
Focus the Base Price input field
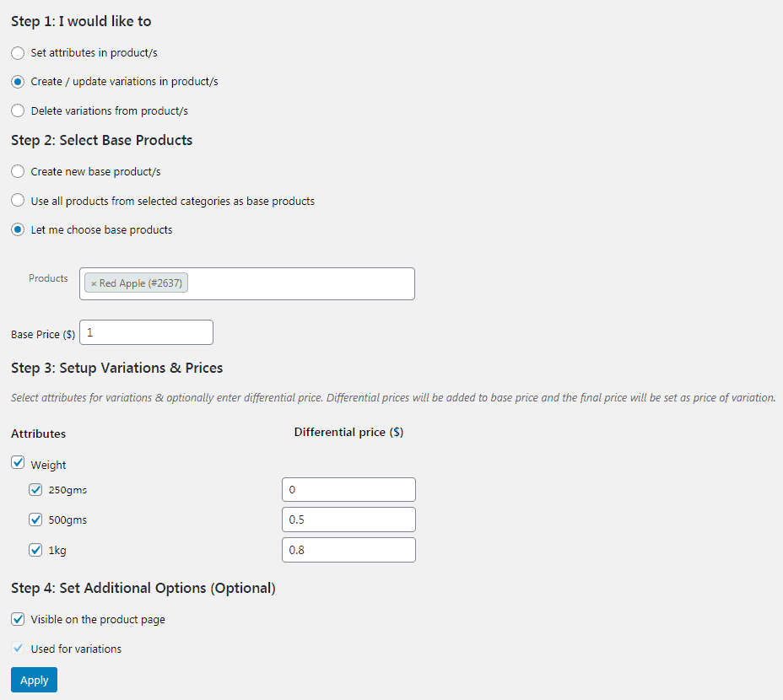pos(146,332)
